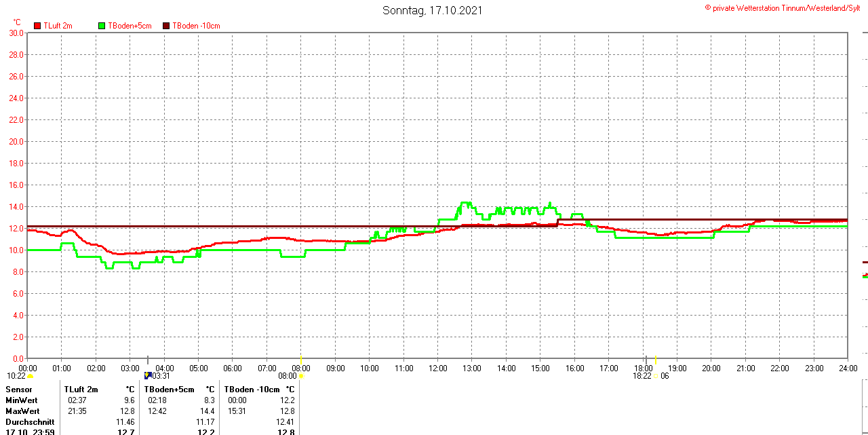Click the yellow sunset tick on the time axis
The width and height of the screenshot is (868, 435).
(655, 360)
